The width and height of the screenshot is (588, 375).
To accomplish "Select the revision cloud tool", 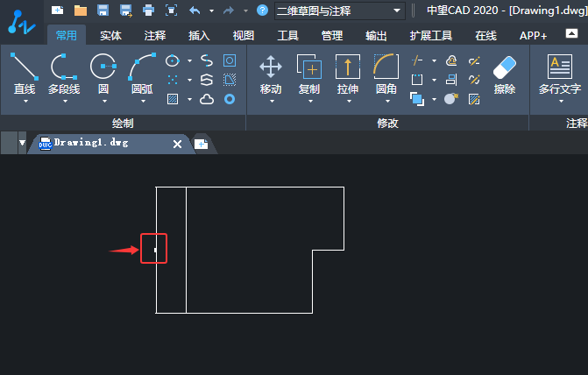I will click(207, 99).
